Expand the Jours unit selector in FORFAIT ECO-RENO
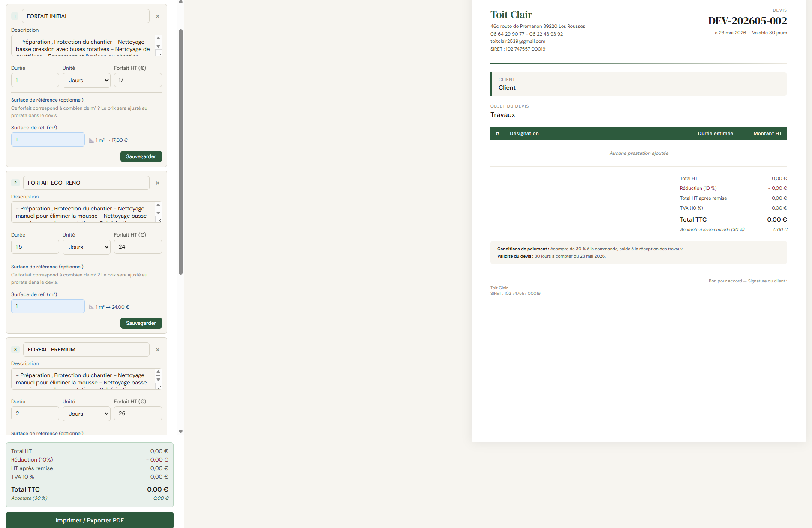The image size is (812, 528). [x=87, y=247]
